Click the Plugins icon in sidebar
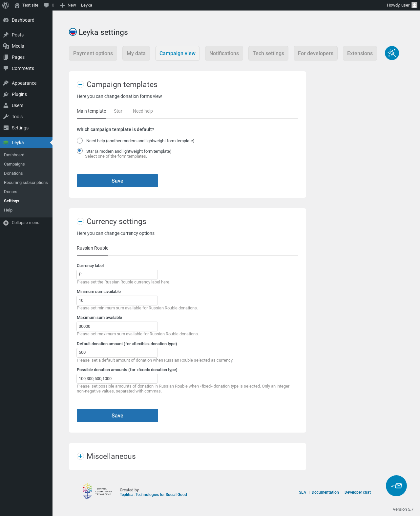 point(6,94)
